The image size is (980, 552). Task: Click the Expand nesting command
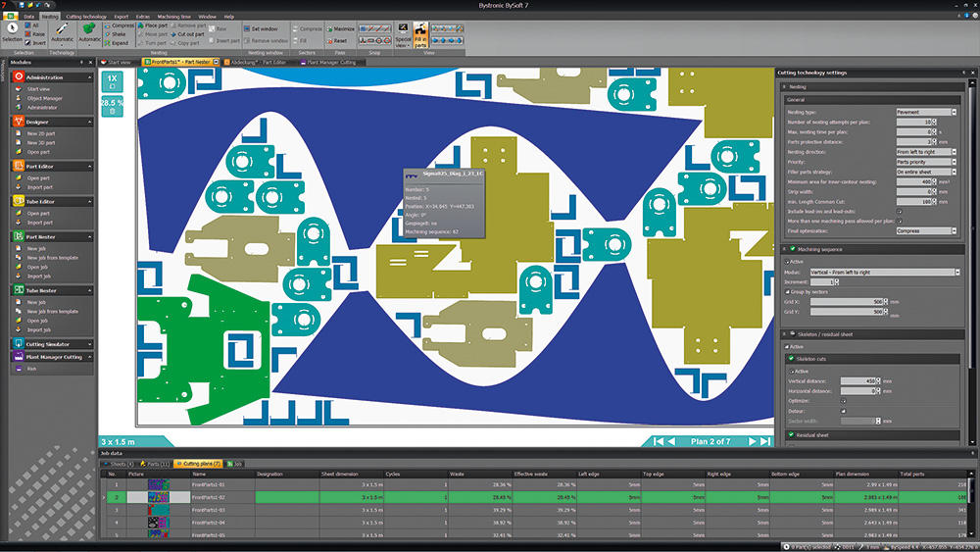click(117, 43)
